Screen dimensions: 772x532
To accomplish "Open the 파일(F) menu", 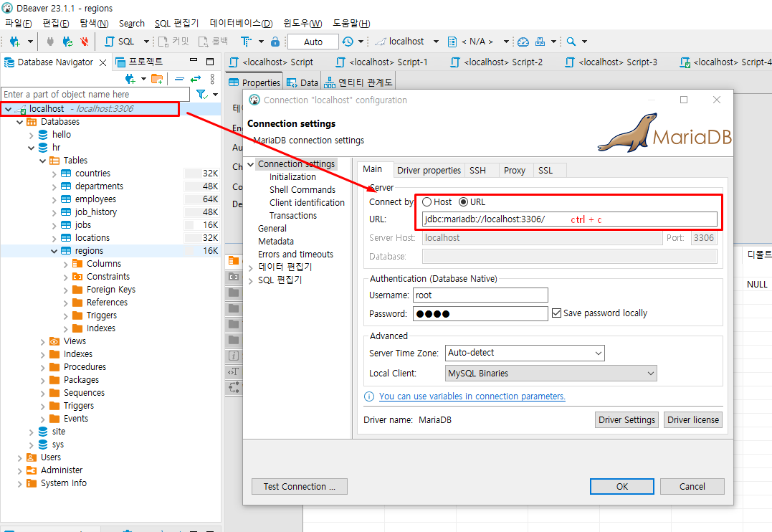I will tap(18, 23).
